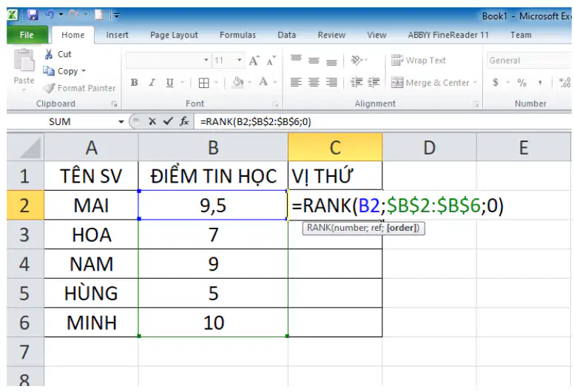Toggle Italic formatting
The height and width of the screenshot is (392, 574).
point(152,83)
